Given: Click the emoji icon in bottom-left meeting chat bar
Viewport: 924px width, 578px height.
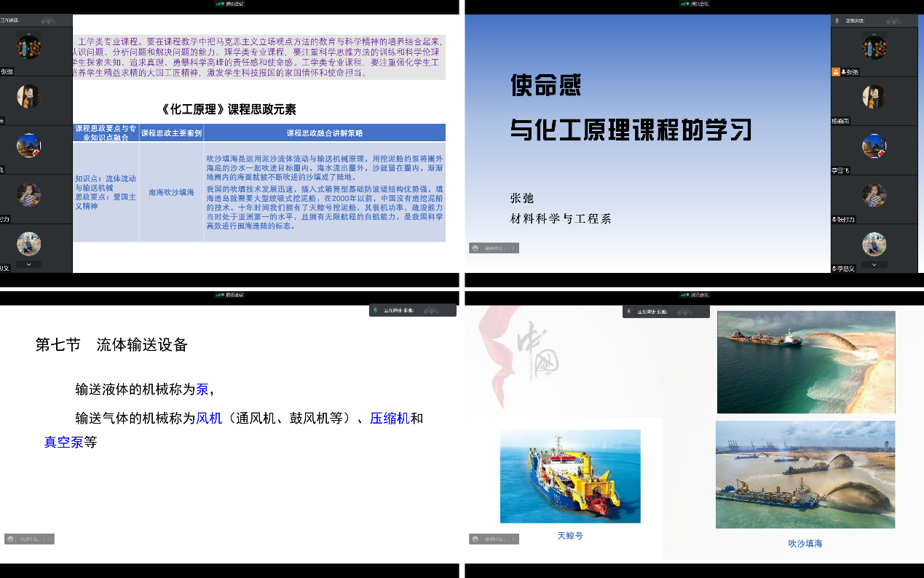Looking at the screenshot, I should tap(11, 539).
